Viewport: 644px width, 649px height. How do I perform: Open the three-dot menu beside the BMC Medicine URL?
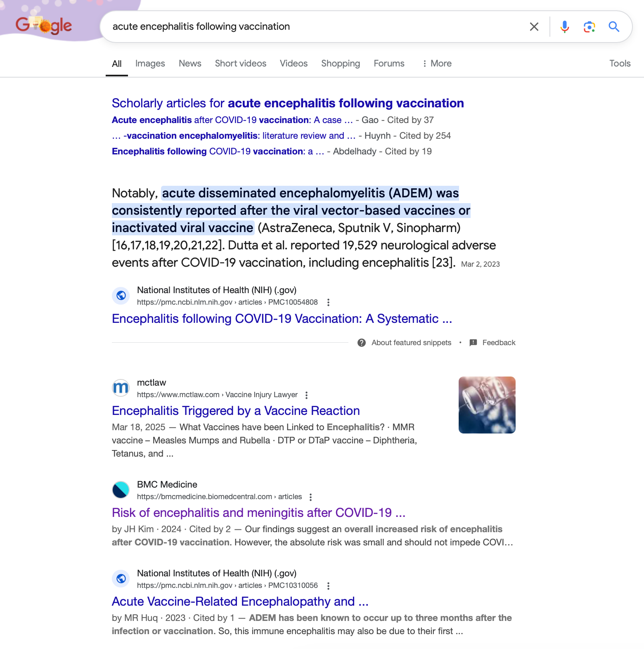pos(310,497)
